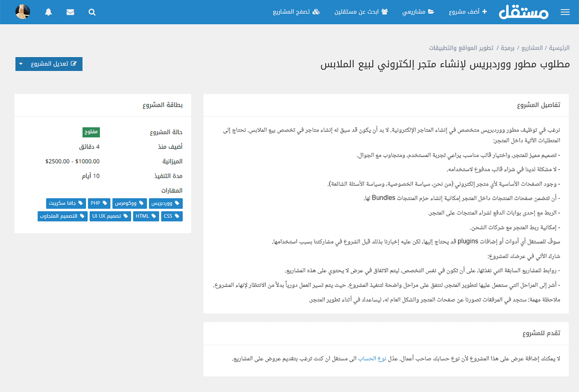
Task: Click the مستقل logo
Action: pyautogui.click(x=523, y=12)
